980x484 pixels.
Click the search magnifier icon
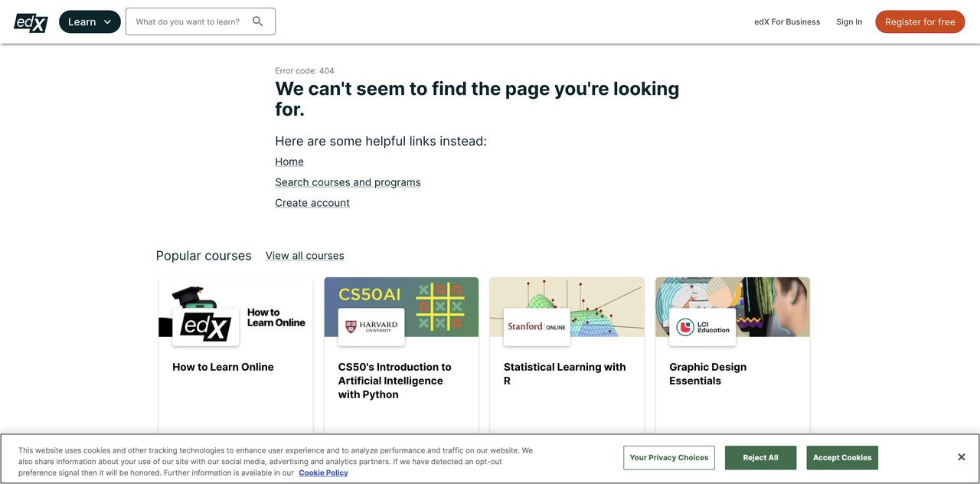258,21
